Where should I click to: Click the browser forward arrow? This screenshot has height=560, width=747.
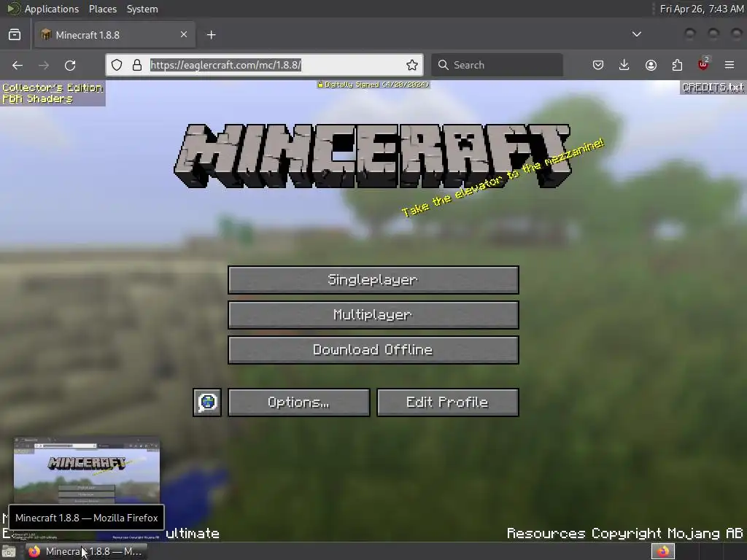(x=44, y=65)
